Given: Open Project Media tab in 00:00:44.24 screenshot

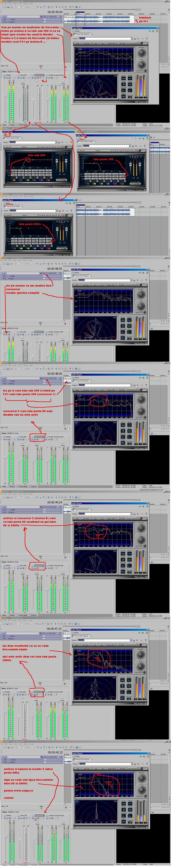Looking at the screenshot, I should click(23, 615).
